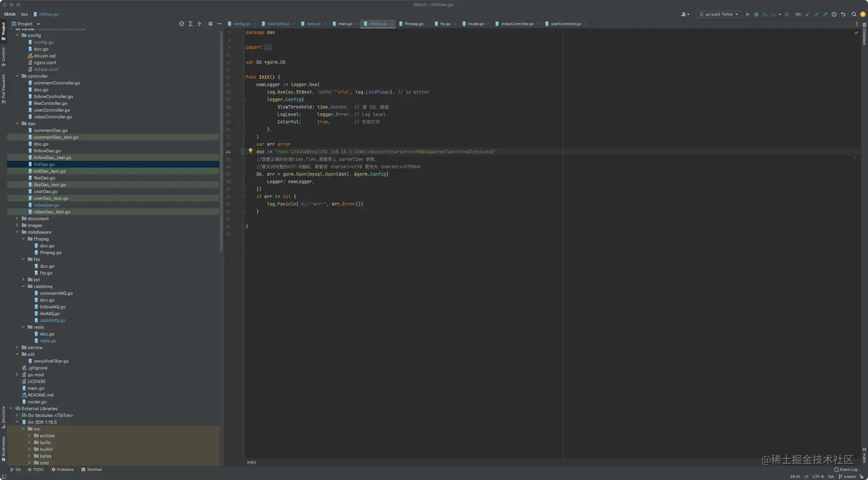Commit changes using Git checkmark icon

tap(816, 14)
